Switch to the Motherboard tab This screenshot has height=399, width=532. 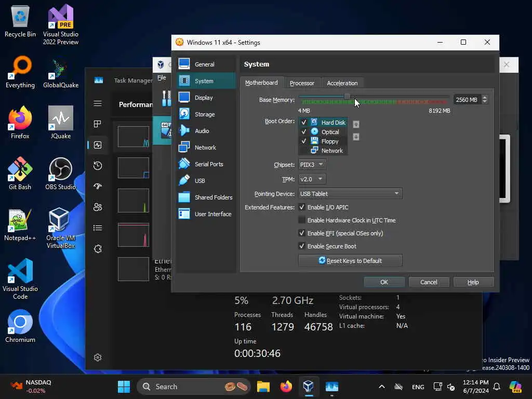pos(261,83)
